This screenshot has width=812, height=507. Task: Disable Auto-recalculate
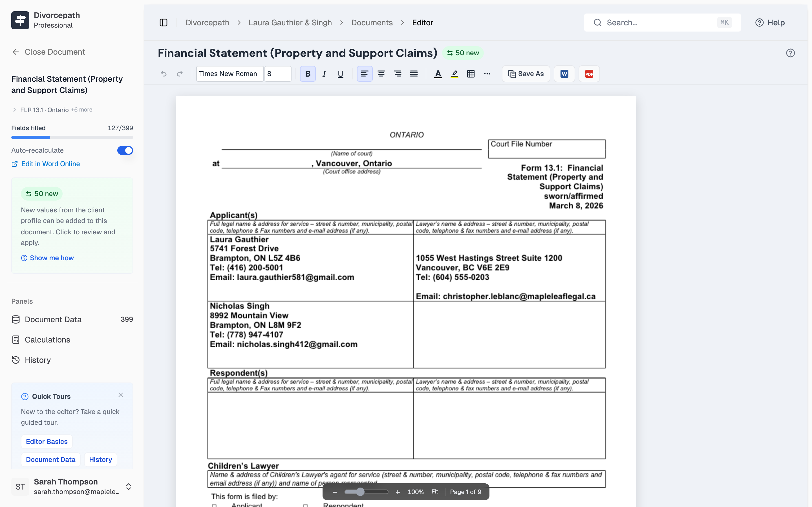[125, 150]
